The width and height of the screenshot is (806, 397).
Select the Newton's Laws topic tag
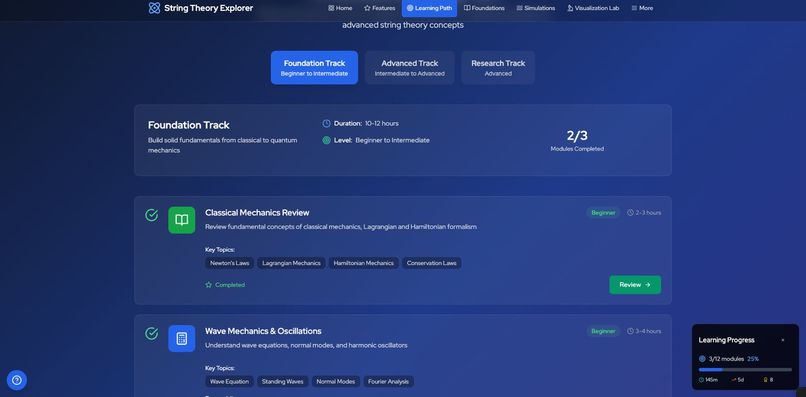(x=230, y=263)
